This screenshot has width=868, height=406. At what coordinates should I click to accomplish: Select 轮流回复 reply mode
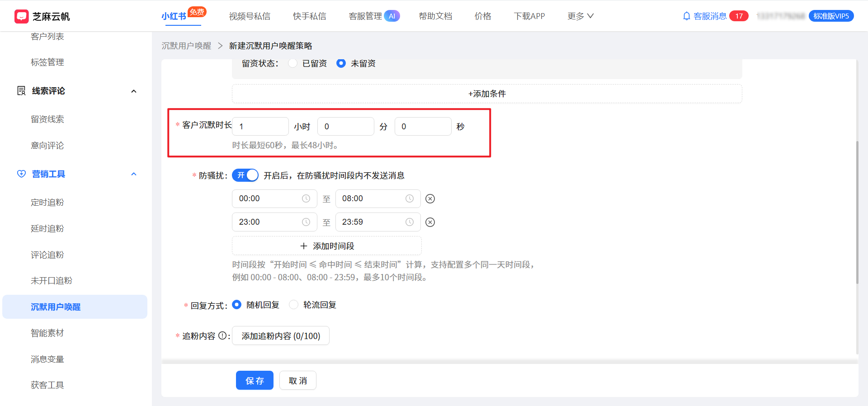click(294, 305)
